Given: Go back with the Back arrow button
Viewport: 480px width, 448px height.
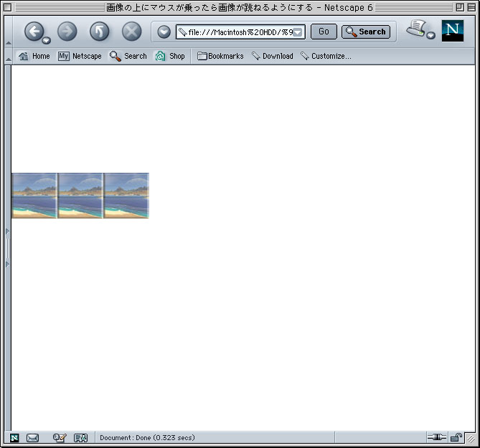Looking at the screenshot, I should 34,32.
